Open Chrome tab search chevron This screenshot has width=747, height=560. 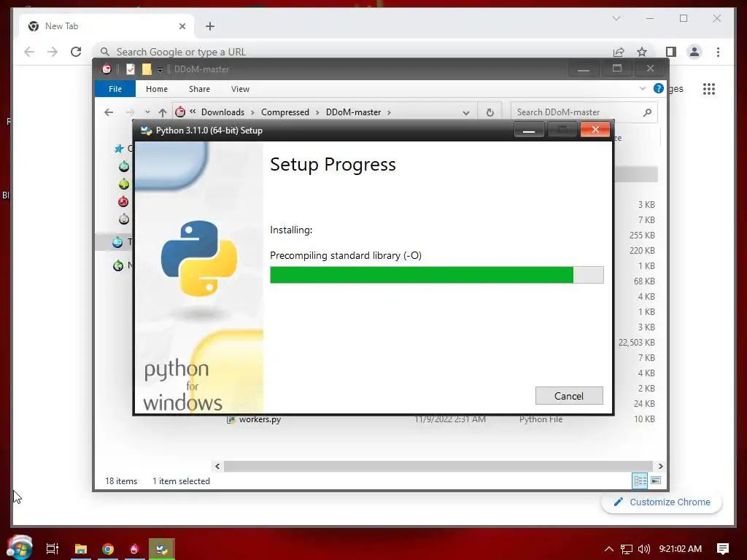[x=616, y=18]
